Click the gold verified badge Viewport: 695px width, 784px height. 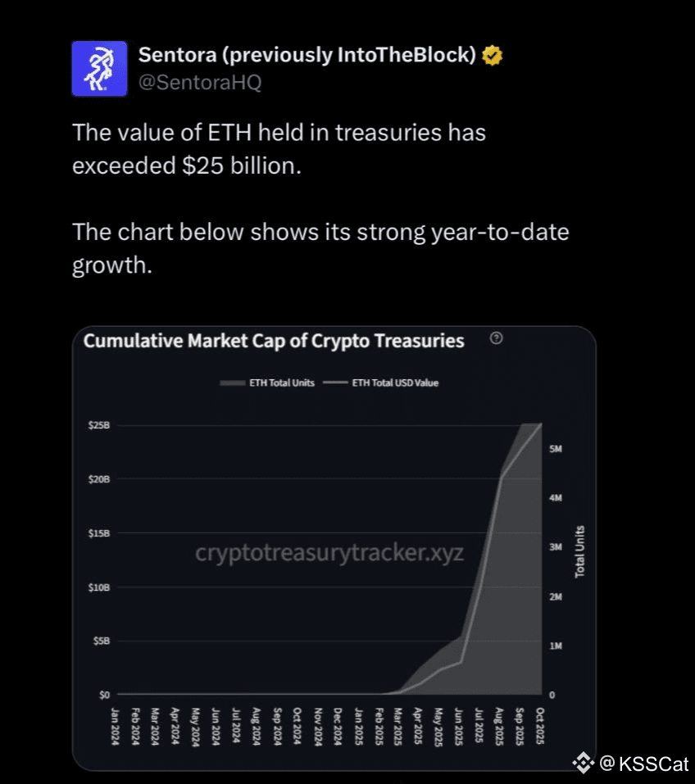[x=492, y=56]
